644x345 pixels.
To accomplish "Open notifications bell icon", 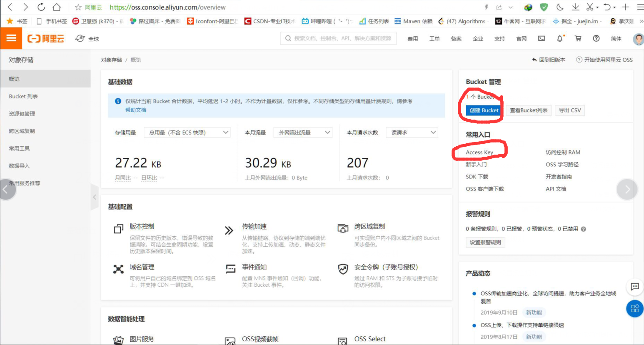I will tap(559, 38).
